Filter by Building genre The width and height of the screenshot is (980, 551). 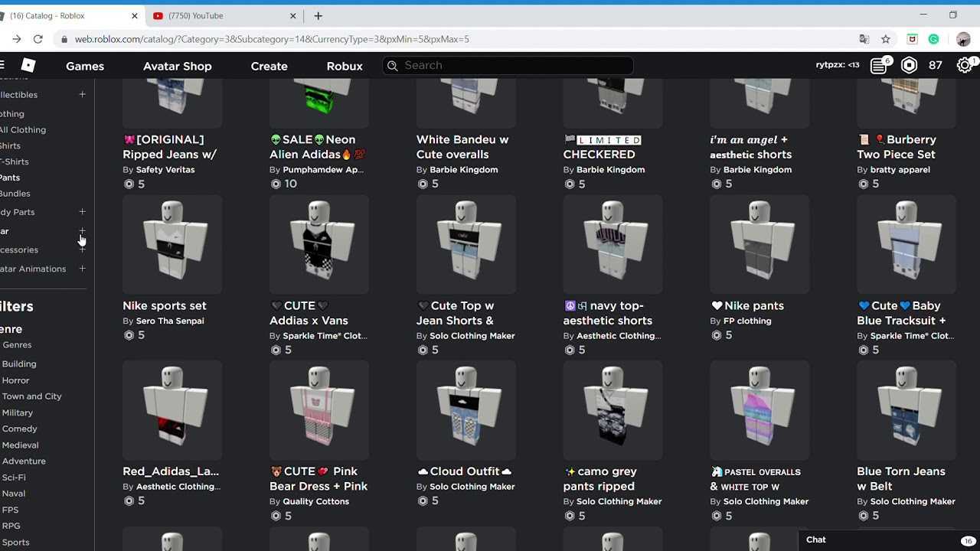click(19, 364)
